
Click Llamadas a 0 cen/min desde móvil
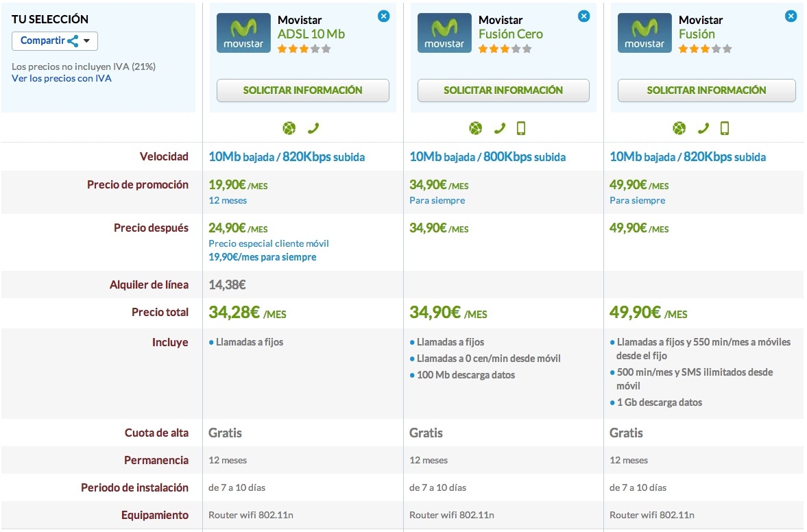coord(485,359)
